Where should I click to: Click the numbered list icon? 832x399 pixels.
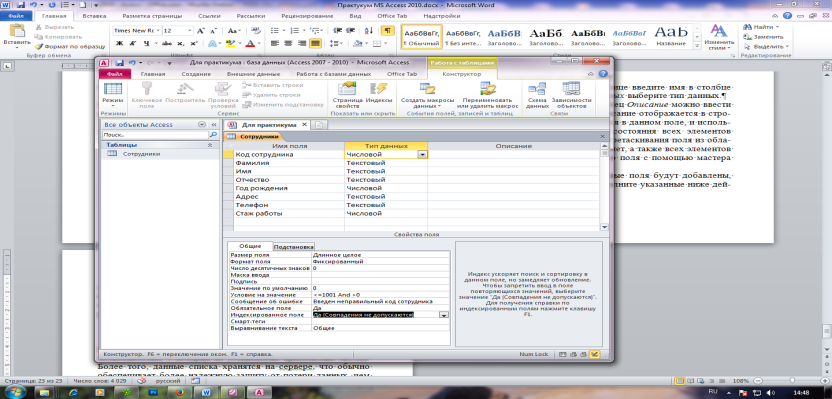coord(293,30)
